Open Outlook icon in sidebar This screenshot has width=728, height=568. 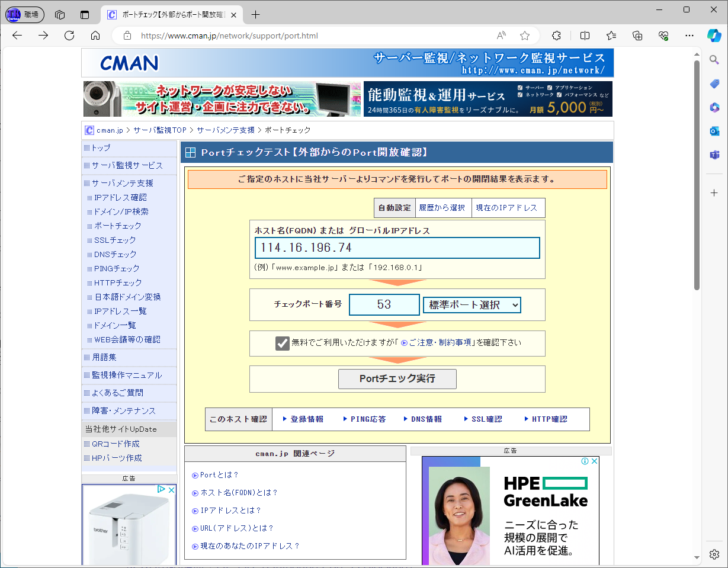[714, 131]
